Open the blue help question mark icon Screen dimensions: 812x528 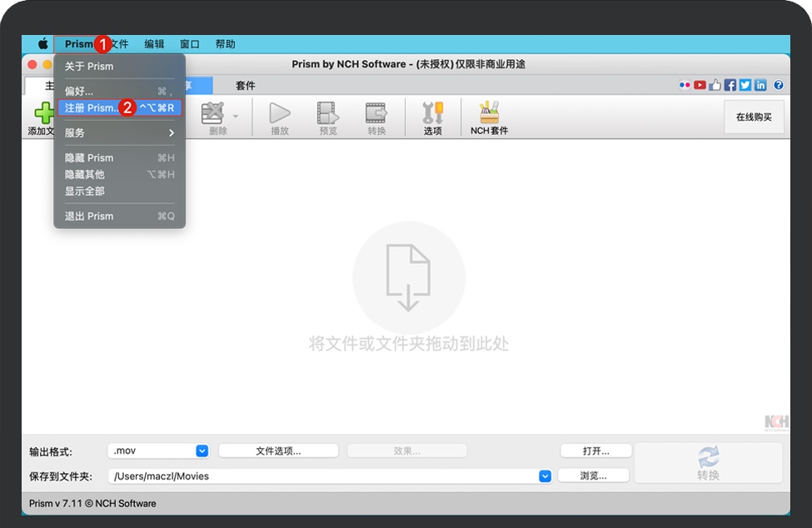point(779,85)
